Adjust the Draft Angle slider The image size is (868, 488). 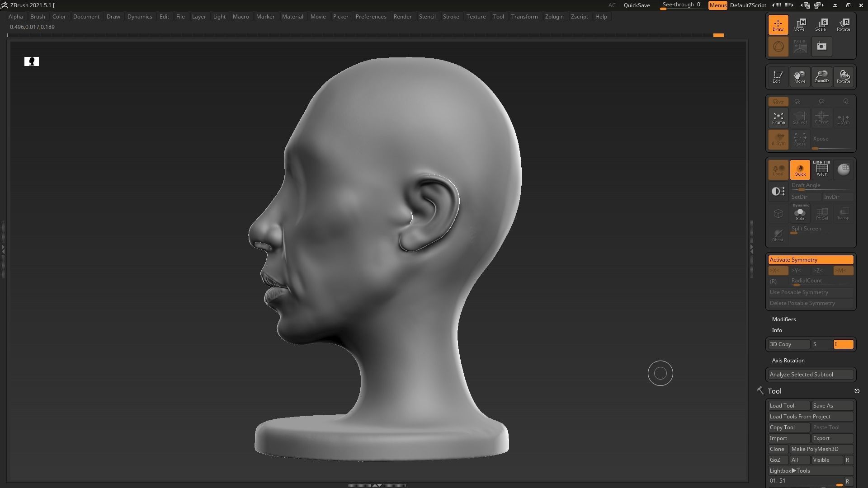tap(821, 186)
